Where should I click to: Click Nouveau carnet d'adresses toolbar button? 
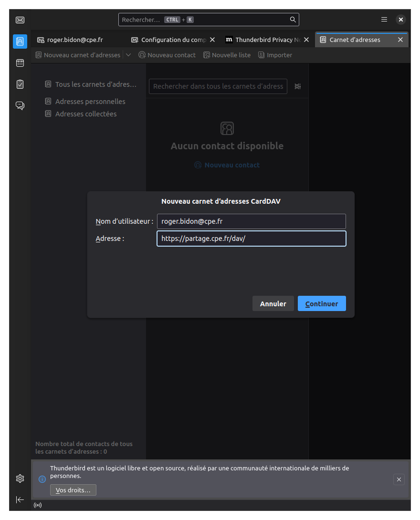pos(78,55)
